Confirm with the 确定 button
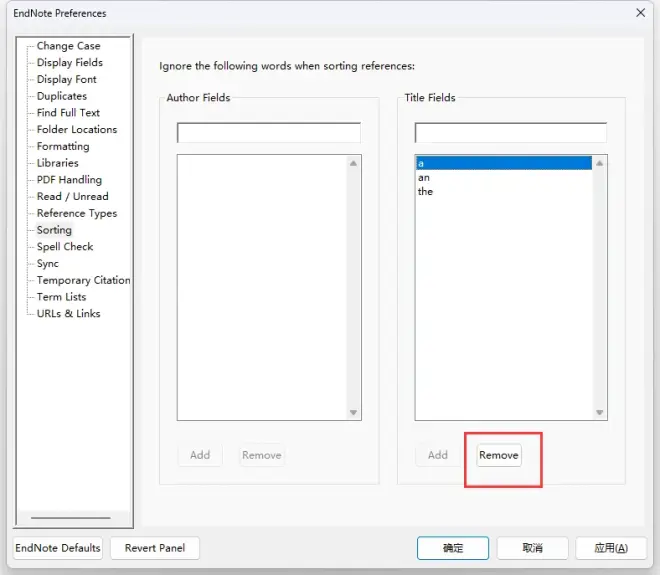The height and width of the screenshot is (575, 660). pos(453,548)
